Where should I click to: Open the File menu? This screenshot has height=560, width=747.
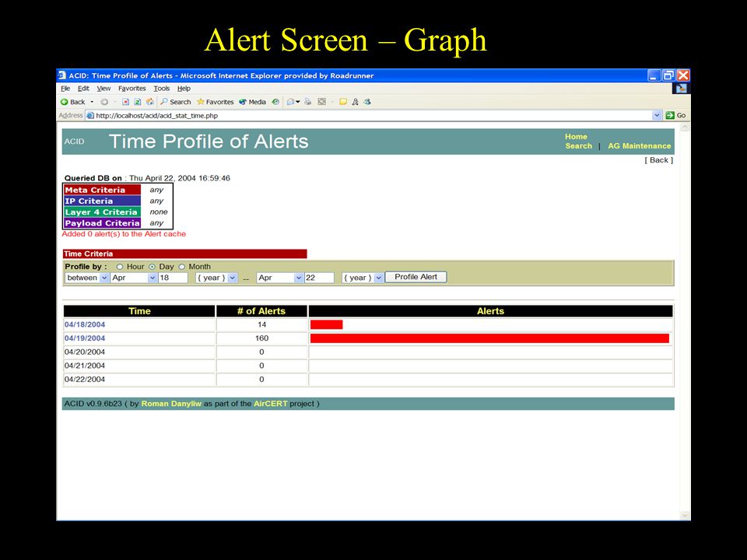point(65,89)
